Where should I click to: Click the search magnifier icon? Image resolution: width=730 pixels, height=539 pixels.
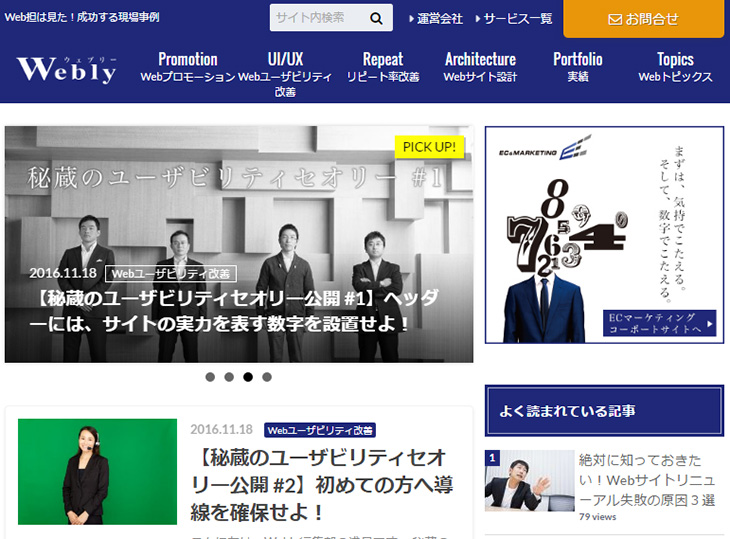coord(376,19)
